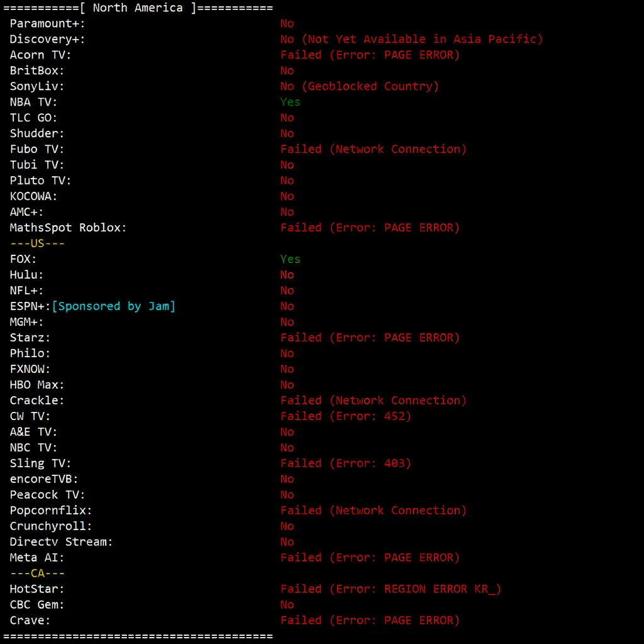Click 'No (Geoblocked Country)' result text
The height and width of the screenshot is (644, 644).
359,86
